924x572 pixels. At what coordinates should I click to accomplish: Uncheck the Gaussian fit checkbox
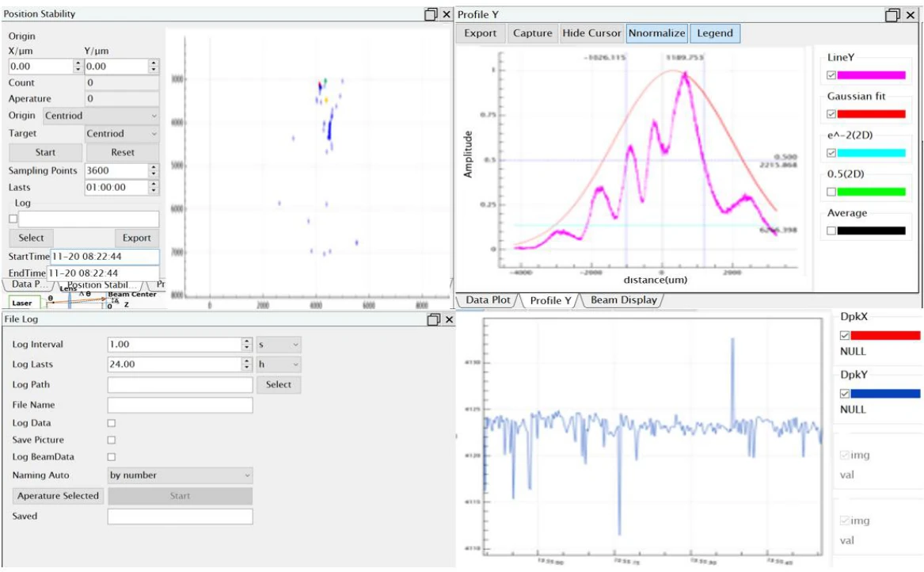[831, 114]
